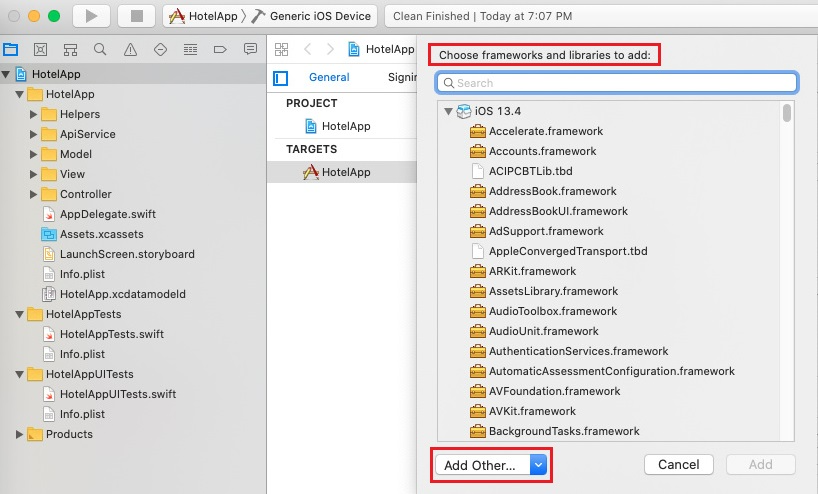This screenshot has width=818, height=494.
Task: Select AppleConvergedTransport.tbd in list
Action: pyautogui.click(x=568, y=251)
